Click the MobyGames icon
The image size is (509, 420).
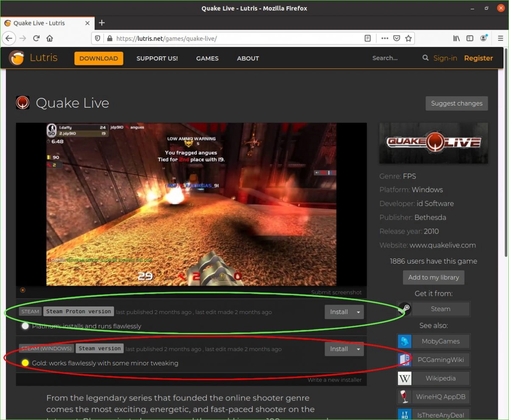[x=404, y=341]
